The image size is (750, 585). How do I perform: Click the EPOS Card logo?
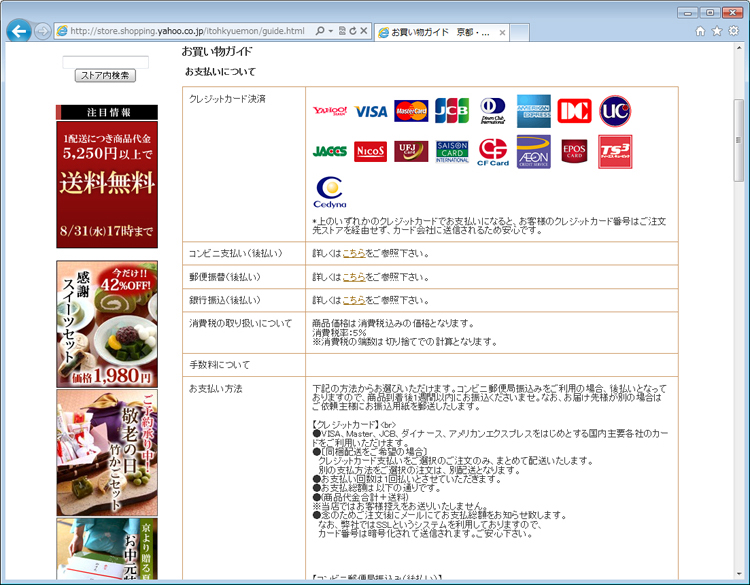[x=574, y=152]
